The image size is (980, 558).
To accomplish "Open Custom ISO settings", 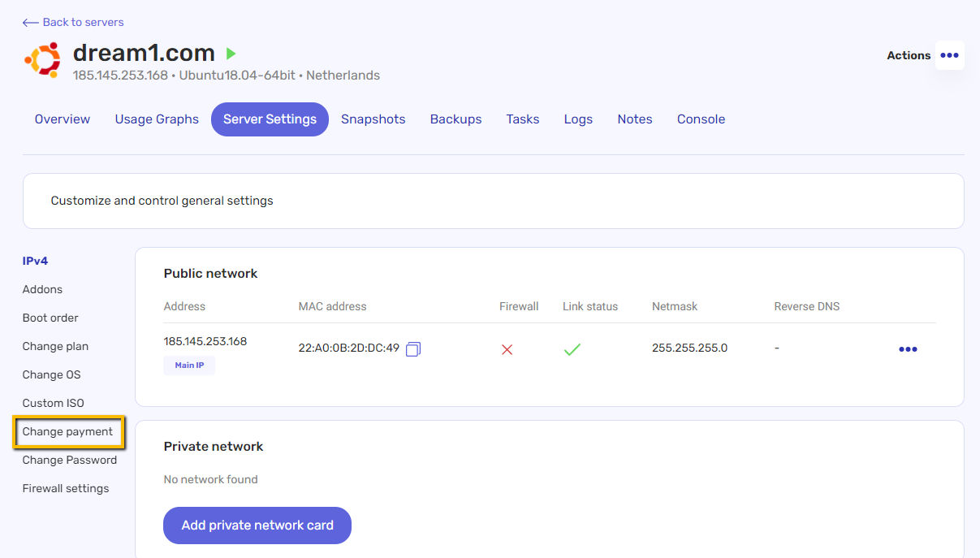I will [x=53, y=403].
